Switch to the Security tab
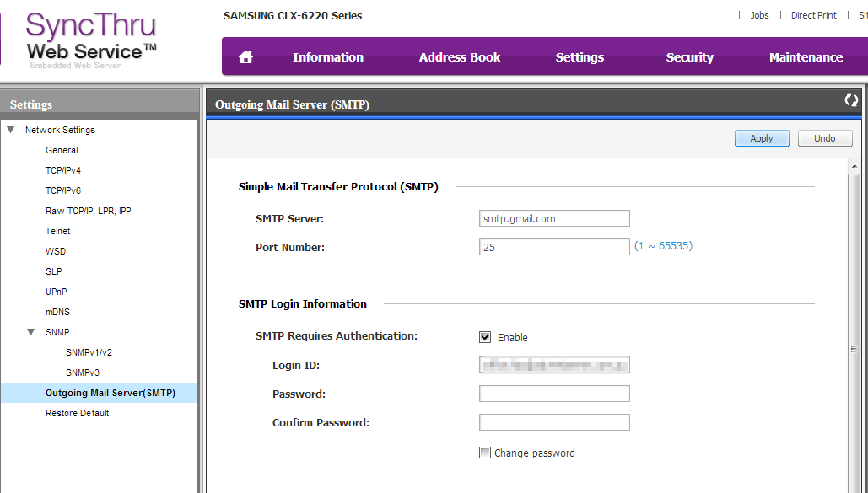 click(689, 57)
